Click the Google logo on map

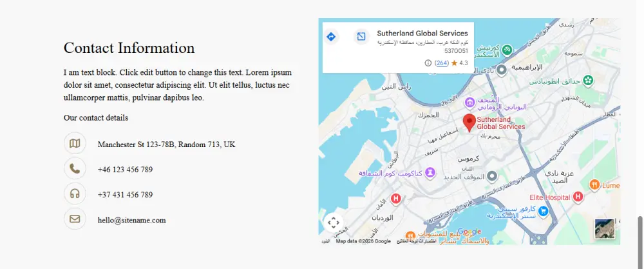[x=469, y=232]
